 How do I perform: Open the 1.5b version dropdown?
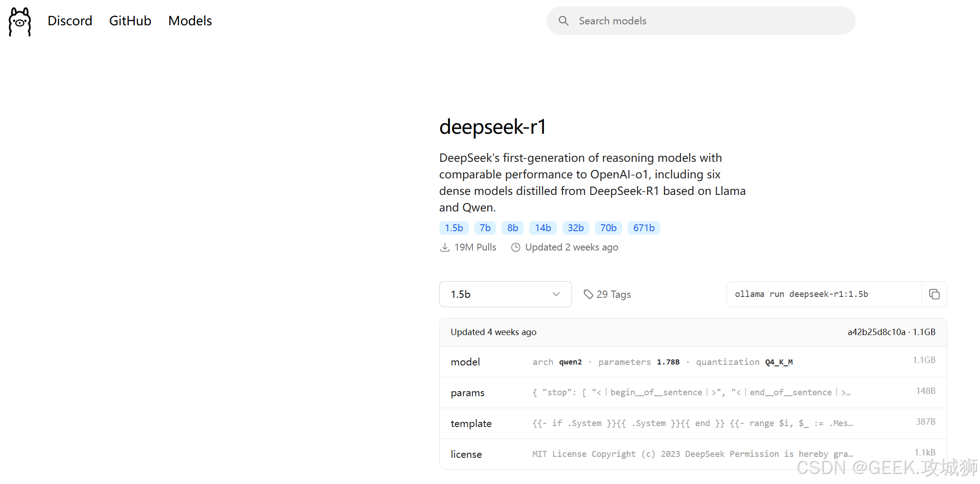[x=505, y=294]
